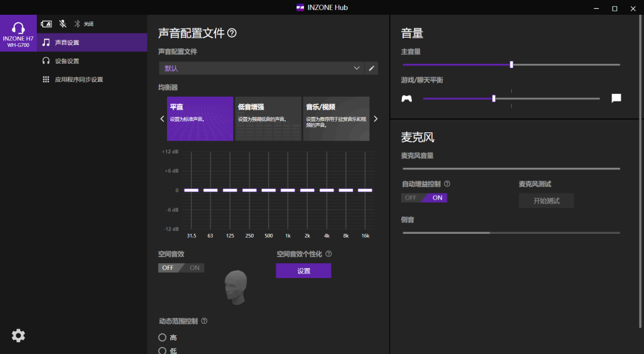Select the 低音增强 bass boost preset
This screenshot has height=354, width=644.
point(268,119)
